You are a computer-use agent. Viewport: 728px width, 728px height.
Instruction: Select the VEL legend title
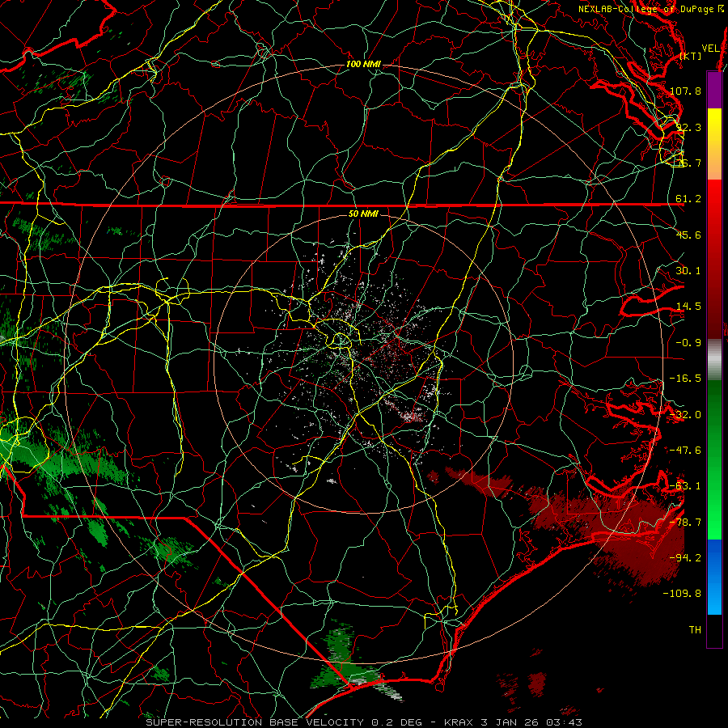(711, 49)
